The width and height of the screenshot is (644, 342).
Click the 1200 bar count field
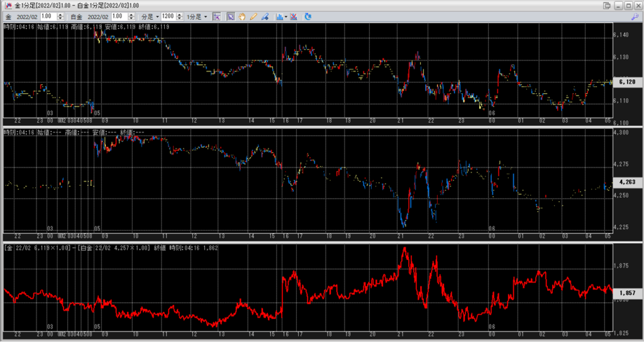167,16
